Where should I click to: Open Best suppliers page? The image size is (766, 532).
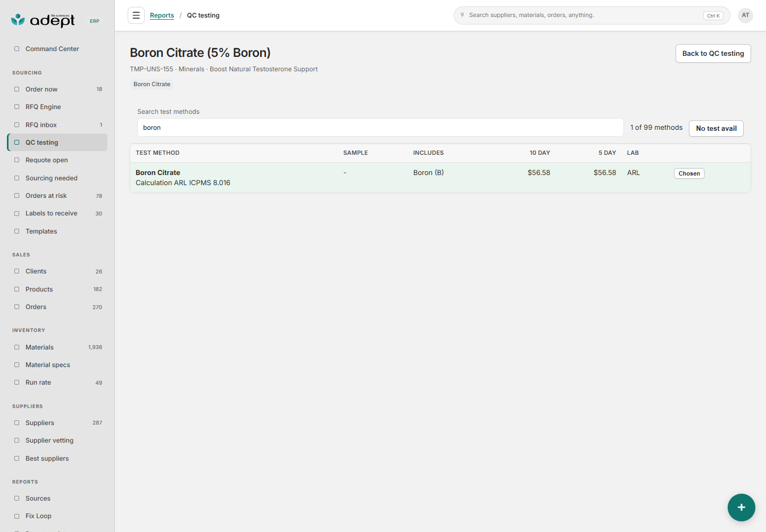tap(57, 459)
